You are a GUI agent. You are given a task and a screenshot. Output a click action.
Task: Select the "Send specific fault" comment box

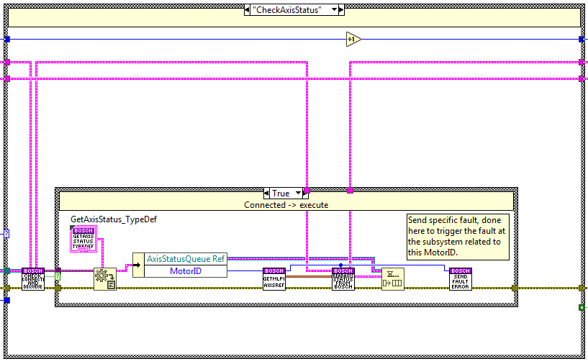(458, 237)
